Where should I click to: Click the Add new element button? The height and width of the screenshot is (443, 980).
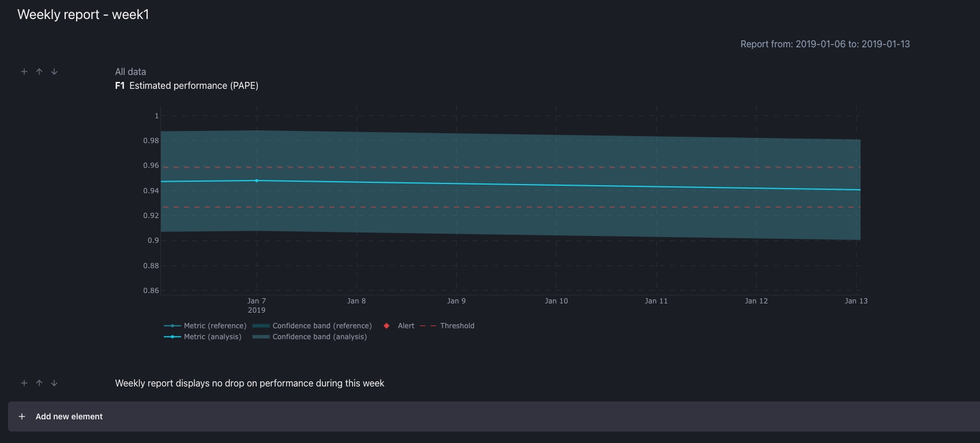69,416
